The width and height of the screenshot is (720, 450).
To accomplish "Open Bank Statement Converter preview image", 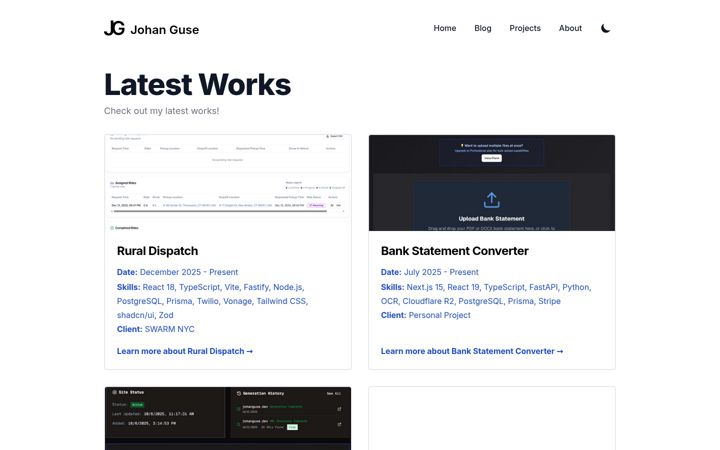I will tap(492, 183).
